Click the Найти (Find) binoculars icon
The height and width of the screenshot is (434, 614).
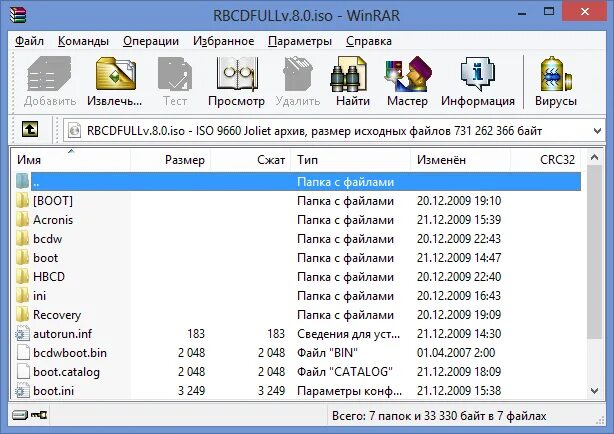[349, 74]
